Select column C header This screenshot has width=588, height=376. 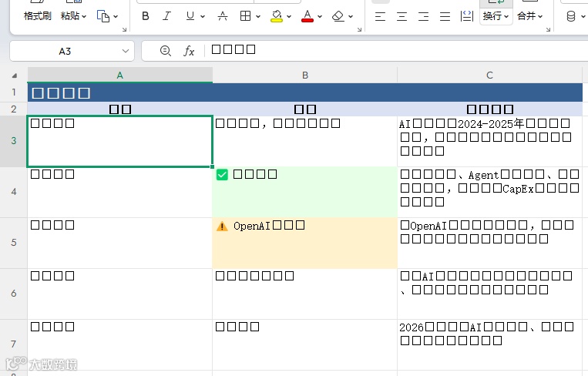(489, 75)
